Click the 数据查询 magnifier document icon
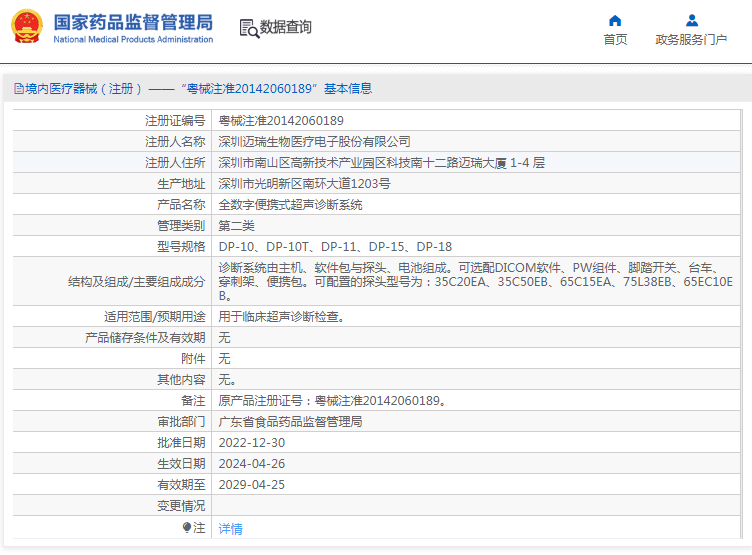The width and height of the screenshot is (752, 555). click(x=248, y=28)
